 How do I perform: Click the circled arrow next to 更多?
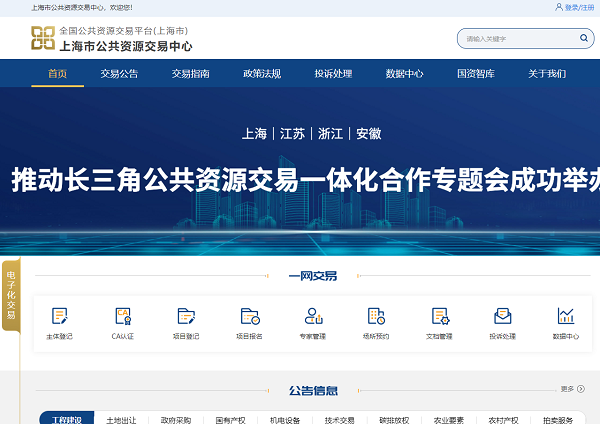point(581,389)
